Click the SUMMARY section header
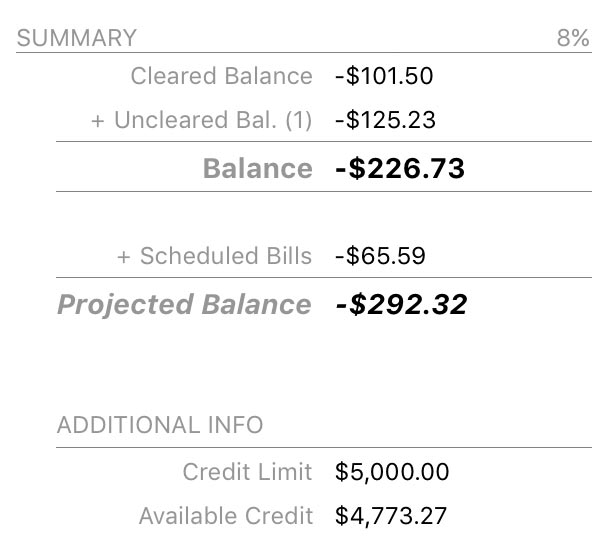The width and height of the screenshot is (614, 560). pyautogui.click(x=77, y=39)
